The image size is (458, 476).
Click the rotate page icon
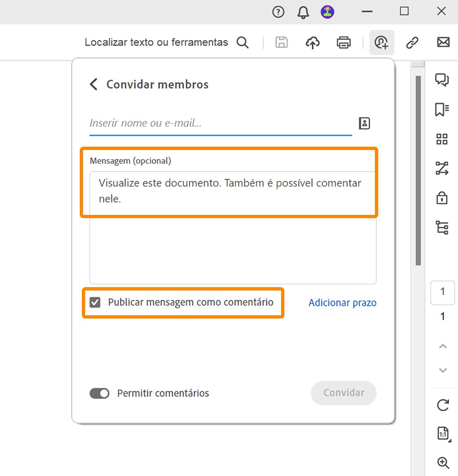coord(443,405)
